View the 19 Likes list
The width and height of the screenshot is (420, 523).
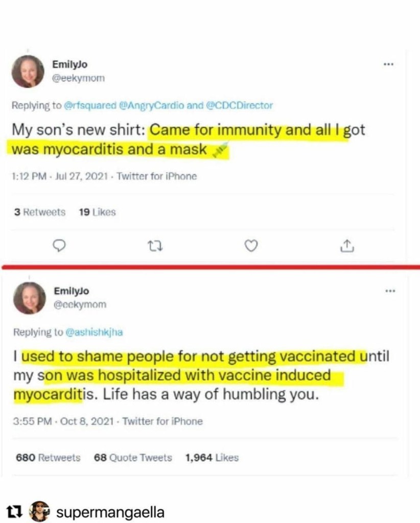97,212
